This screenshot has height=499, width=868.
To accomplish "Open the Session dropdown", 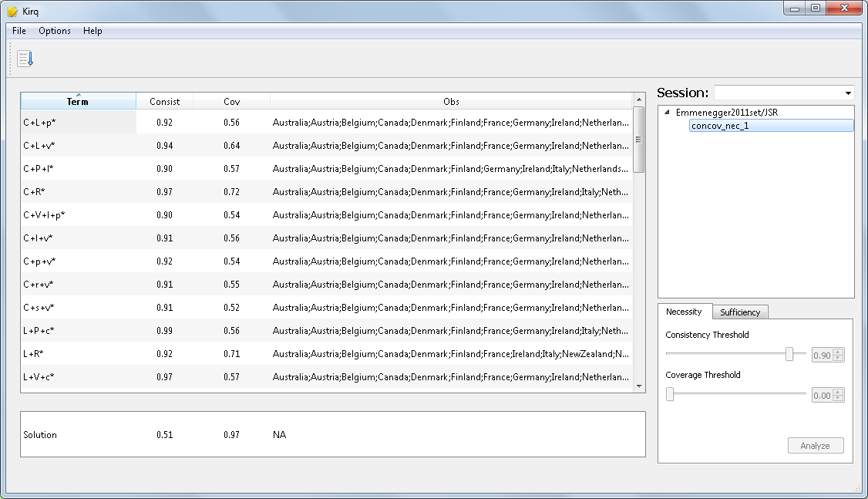I will click(784, 93).
